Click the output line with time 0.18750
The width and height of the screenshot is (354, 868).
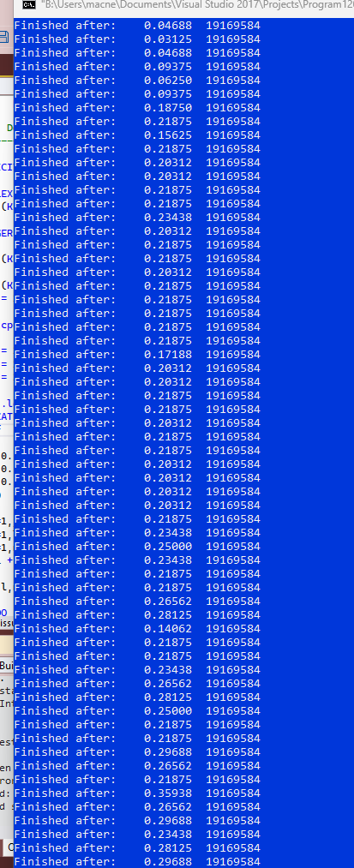137,107
